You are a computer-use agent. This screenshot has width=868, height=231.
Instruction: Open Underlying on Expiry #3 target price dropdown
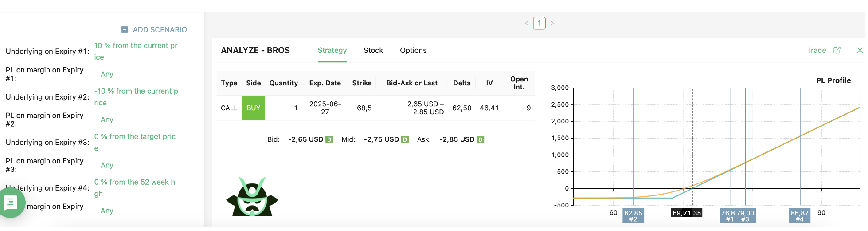click(x=135, y=142)
